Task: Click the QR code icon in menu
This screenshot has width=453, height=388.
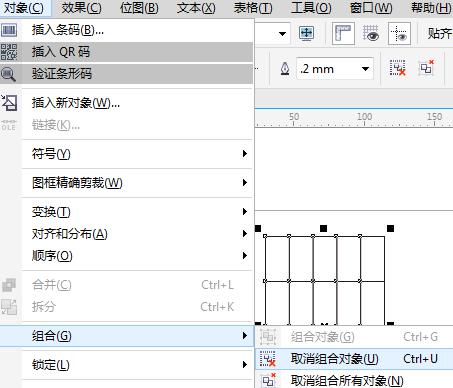Action: (x=9, y=52)
